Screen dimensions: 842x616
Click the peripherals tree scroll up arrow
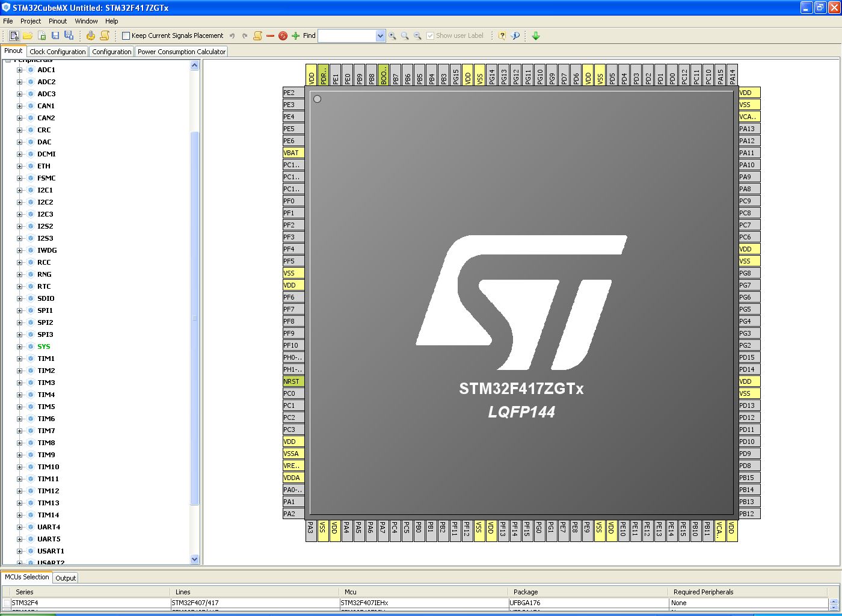pos(194,66)
